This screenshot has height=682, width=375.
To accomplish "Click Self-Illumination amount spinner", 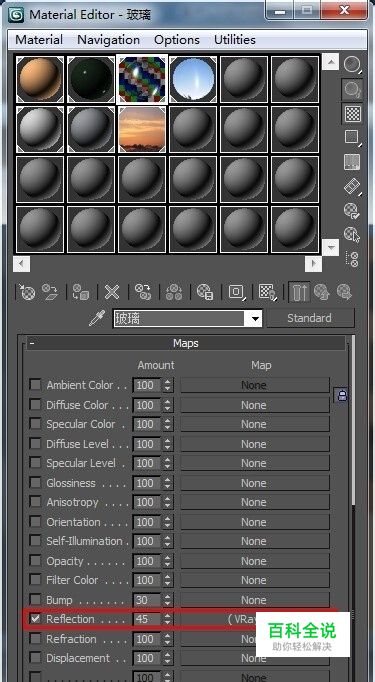I will click(x=168, y=542).
